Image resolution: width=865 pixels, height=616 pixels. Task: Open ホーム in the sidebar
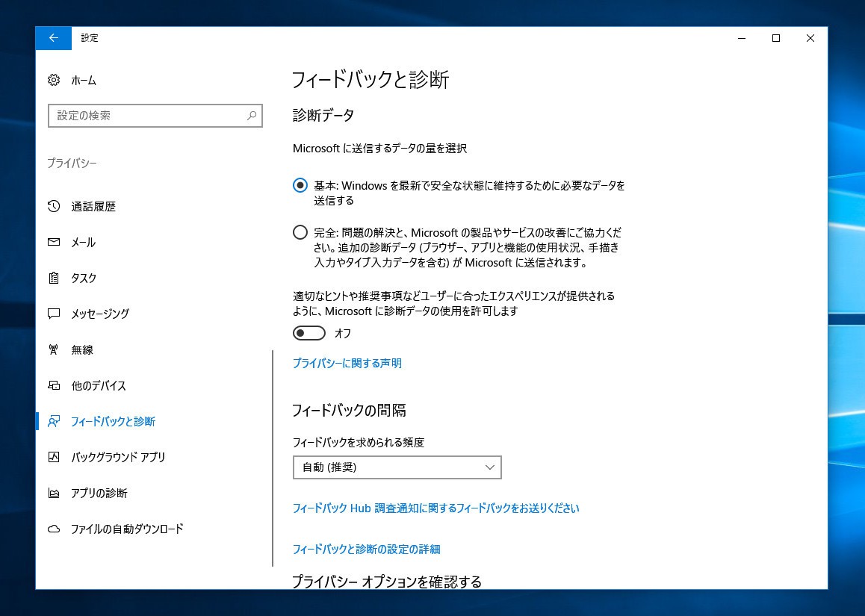click(x=84, y=81)
